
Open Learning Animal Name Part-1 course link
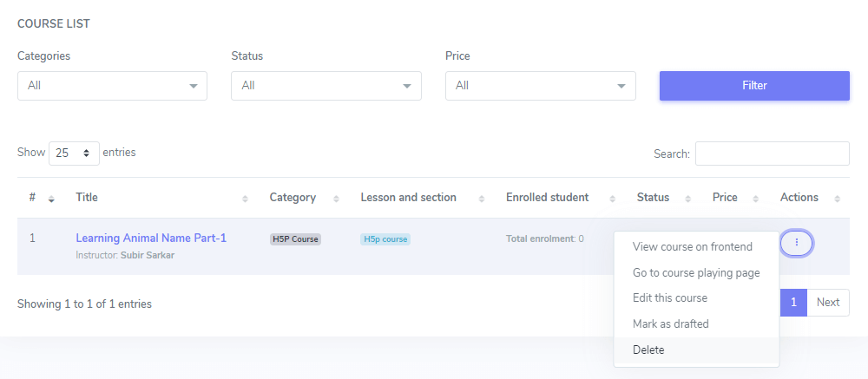tap(151, 238)
